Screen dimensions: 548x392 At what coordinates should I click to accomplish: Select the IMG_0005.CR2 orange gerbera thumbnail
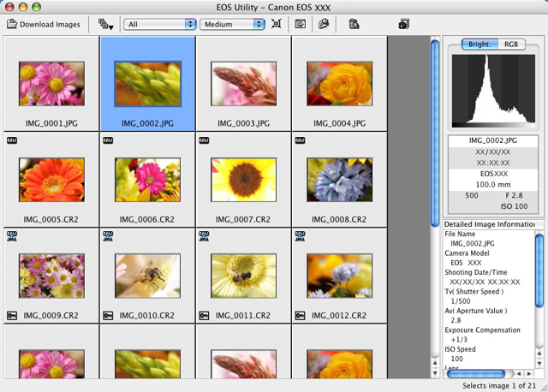(51, 180)
